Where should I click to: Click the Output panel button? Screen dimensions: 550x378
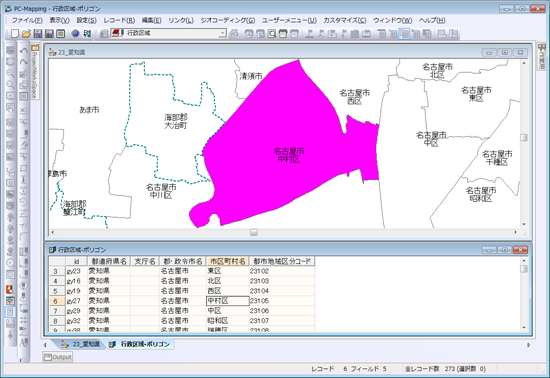[58, 357]
